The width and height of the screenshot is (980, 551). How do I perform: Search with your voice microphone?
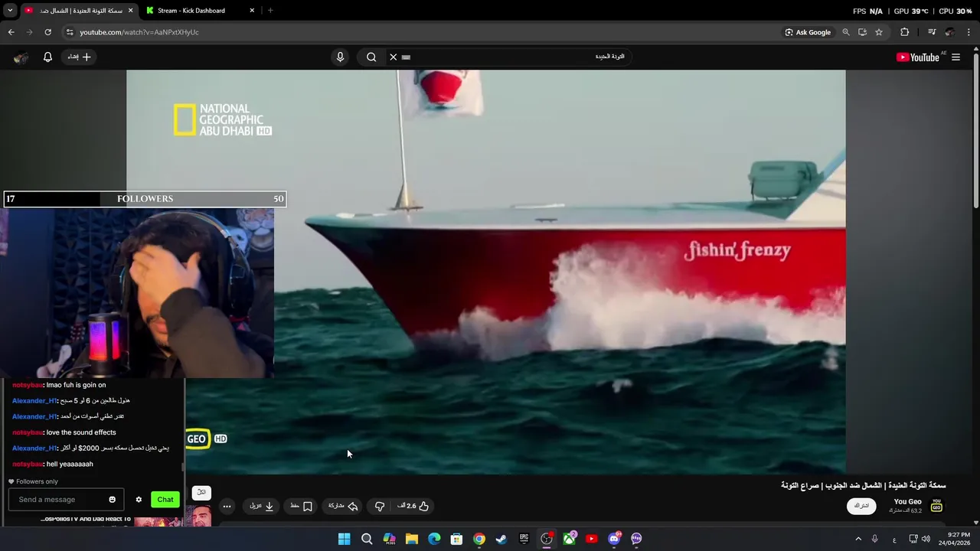click(340, 57)
